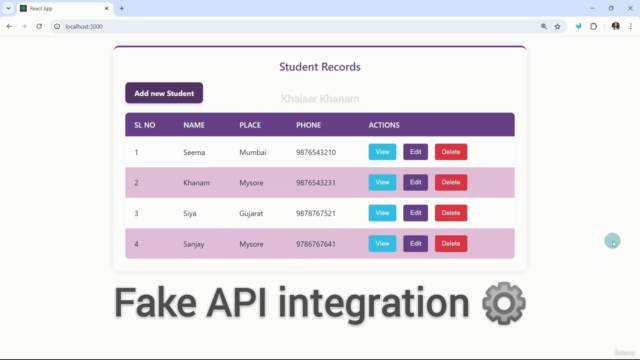Click the NAME column header
640x360 pixels.
pos(194,125)
